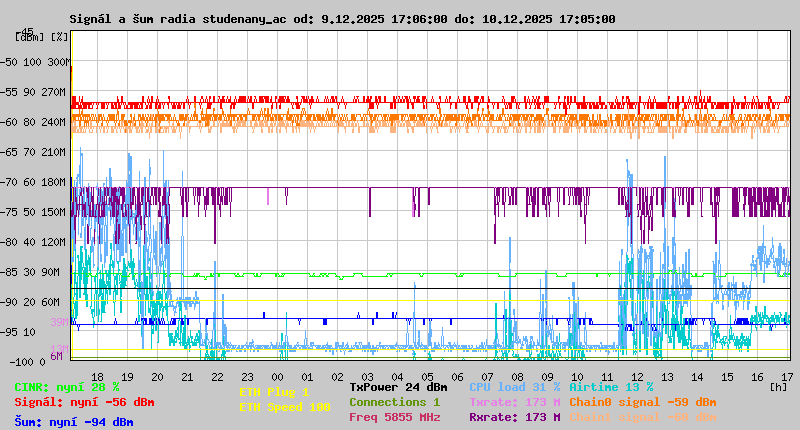Click the 'Signál: nyní -56 dBm' legend entry
This screenshot has height=430, width=800.
coord(84,402)
